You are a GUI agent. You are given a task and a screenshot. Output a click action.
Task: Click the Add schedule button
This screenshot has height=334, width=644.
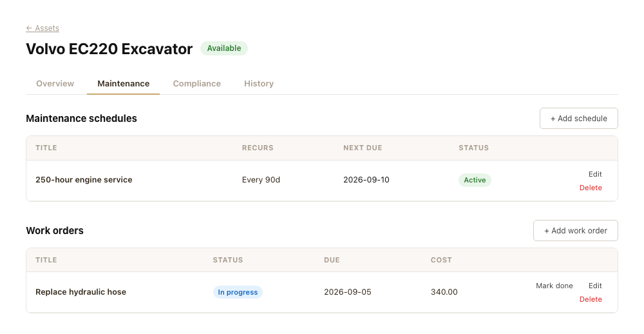tap(579, 119)
